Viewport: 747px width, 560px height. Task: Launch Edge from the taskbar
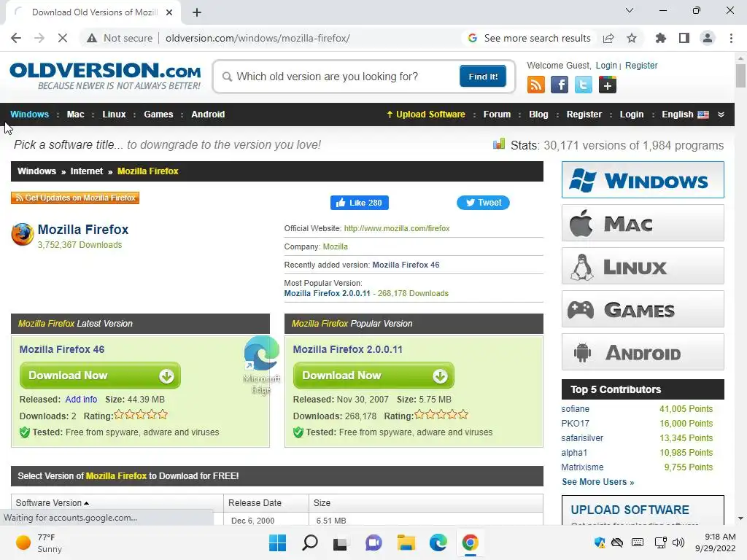coord(438,542)
